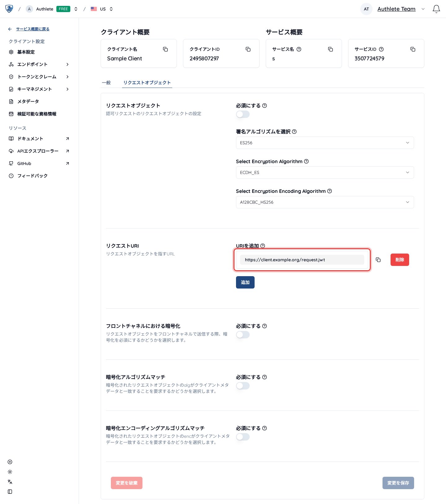Viewport: 446px width, 504px height.
Task: Open the ECDH_ES encryption algorithm dropdown
Action: [325, 172]
